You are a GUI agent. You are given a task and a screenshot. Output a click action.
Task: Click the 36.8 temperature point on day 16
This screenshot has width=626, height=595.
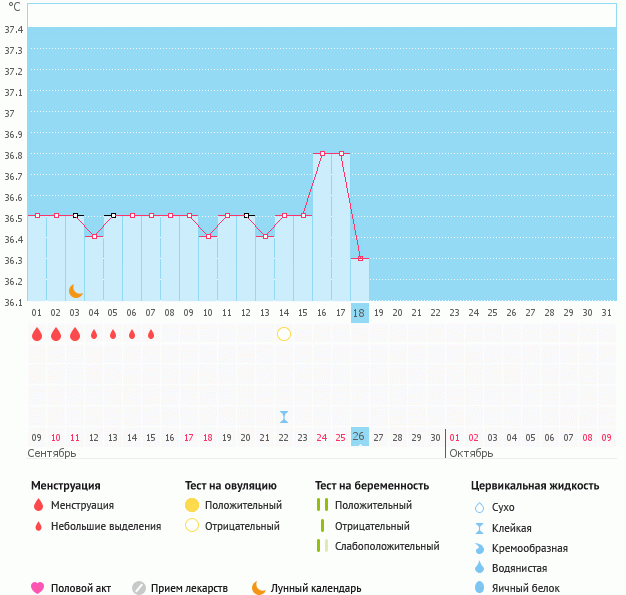[x=322, y=153]
